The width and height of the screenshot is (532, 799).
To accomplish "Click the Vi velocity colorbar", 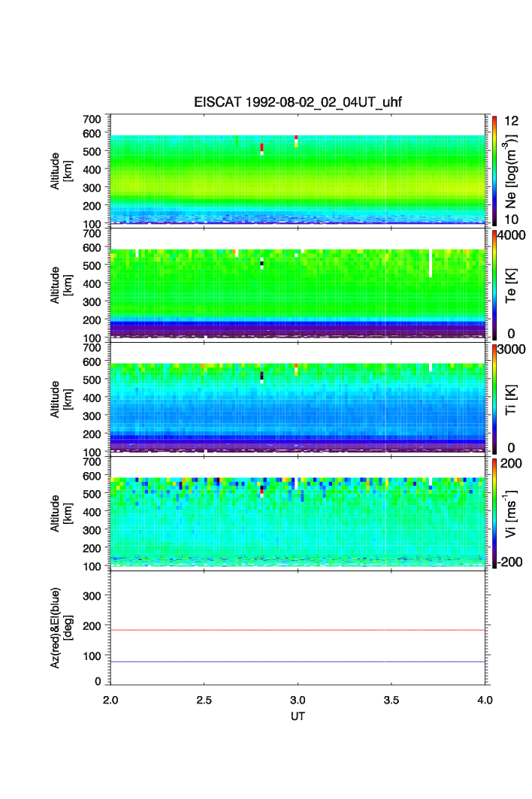I will (494, 513).
